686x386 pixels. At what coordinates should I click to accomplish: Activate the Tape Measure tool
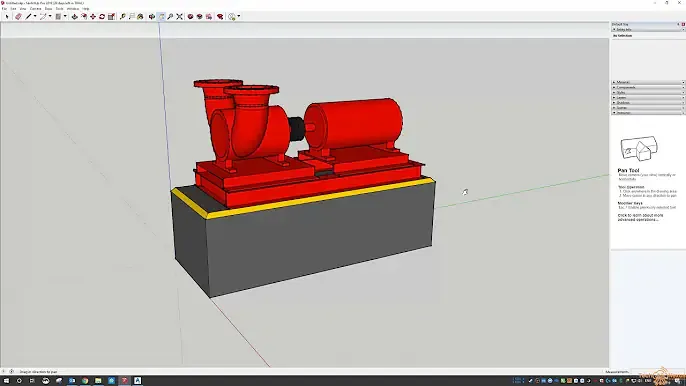[122, 17]
